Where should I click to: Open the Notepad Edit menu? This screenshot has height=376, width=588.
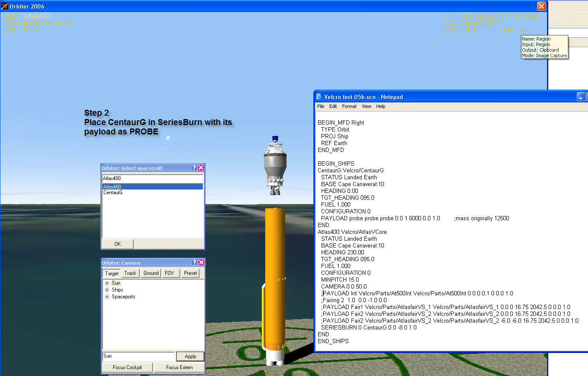pyautogui.click(x=333, y=106)
